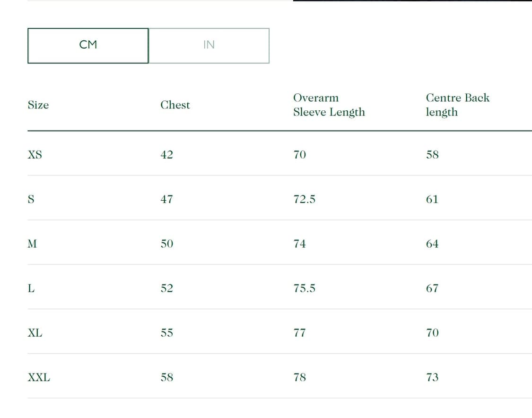This screenshot has height=418, width=532.
Task: Click centre back length value 64
Action: 432,244
